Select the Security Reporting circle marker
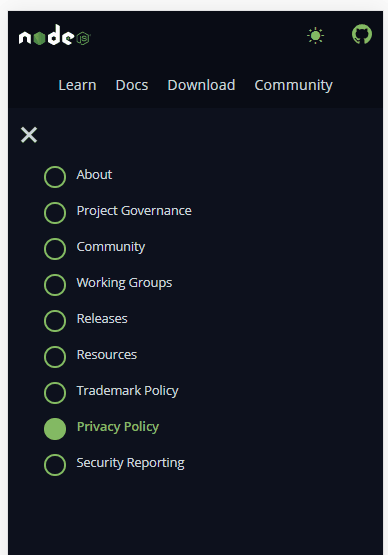Screen dimensions: 388x555 point(55,465)
